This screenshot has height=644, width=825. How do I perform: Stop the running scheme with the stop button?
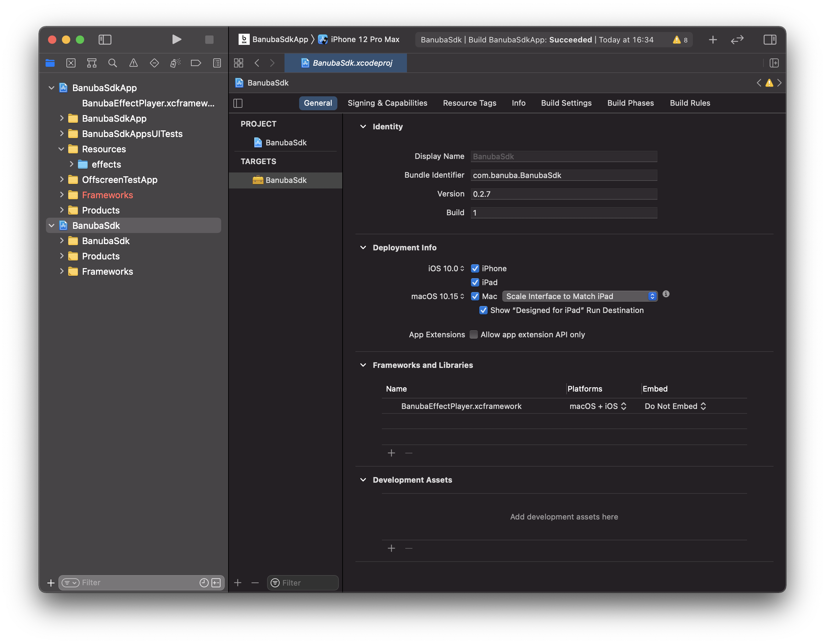(209, 40)
